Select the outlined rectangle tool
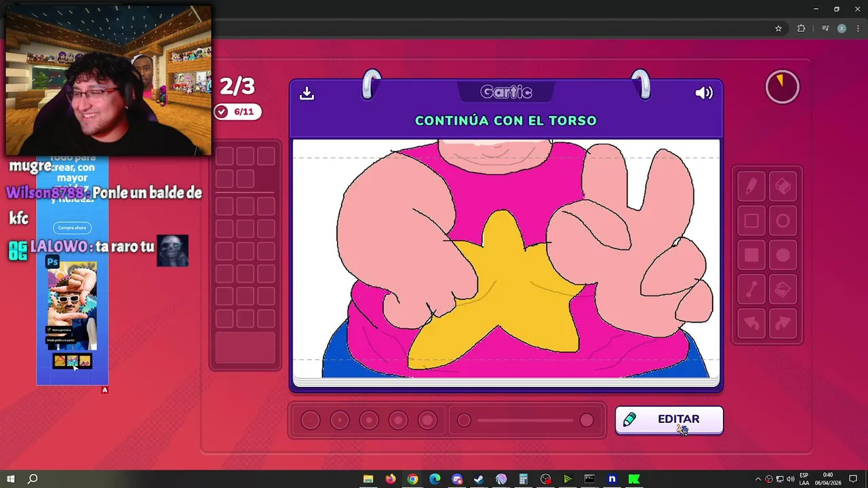This screenshot has height=488, width=868. 751,221
